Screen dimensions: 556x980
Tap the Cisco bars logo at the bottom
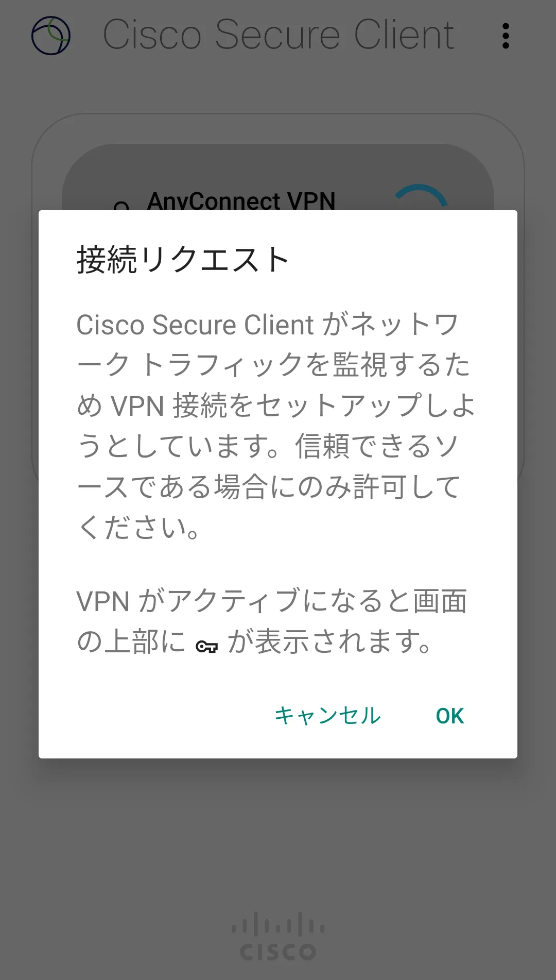coord(278,924)
